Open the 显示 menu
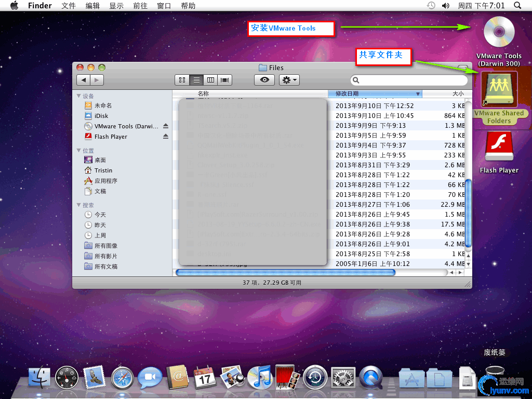Screen dimensions: 532x399 pyautogui.click(x=116, y=5)
